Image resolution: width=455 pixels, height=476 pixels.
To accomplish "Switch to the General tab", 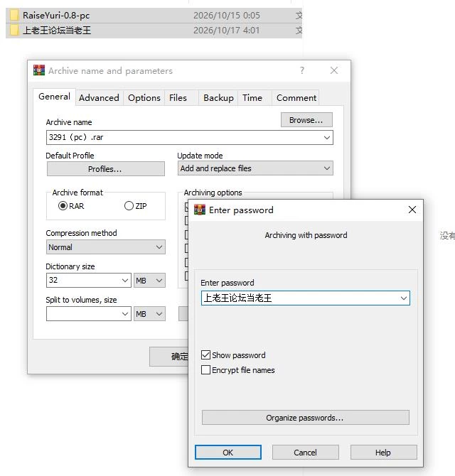I will (x=54, y=97).
